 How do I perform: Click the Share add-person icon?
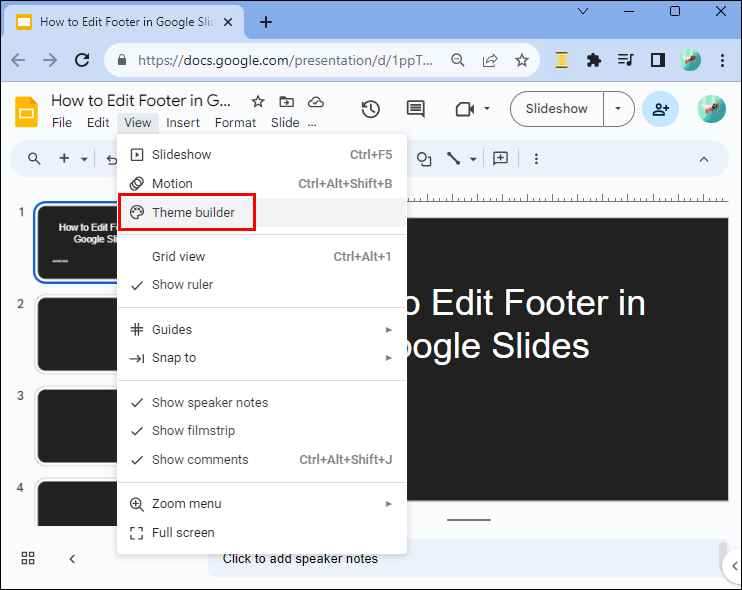click(x=660, y=109)
